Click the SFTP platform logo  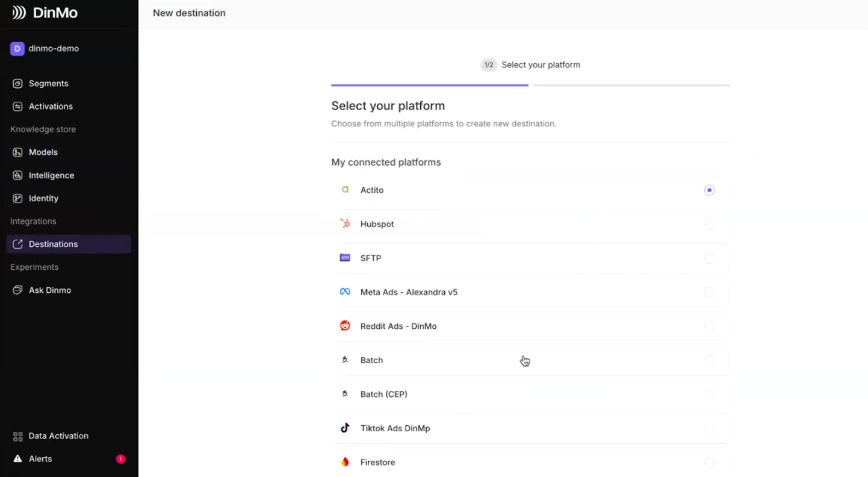[x=345, y=258]
